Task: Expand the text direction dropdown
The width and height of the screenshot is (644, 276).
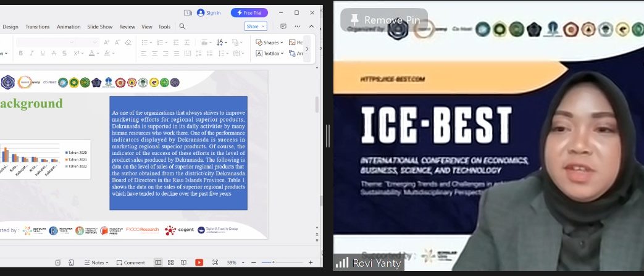Action: click(227, 43)
